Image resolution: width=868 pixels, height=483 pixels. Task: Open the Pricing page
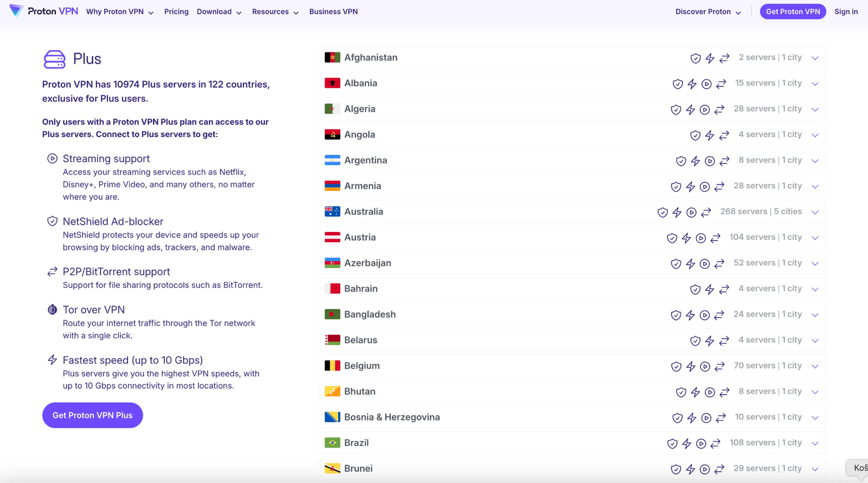(176, 11)
